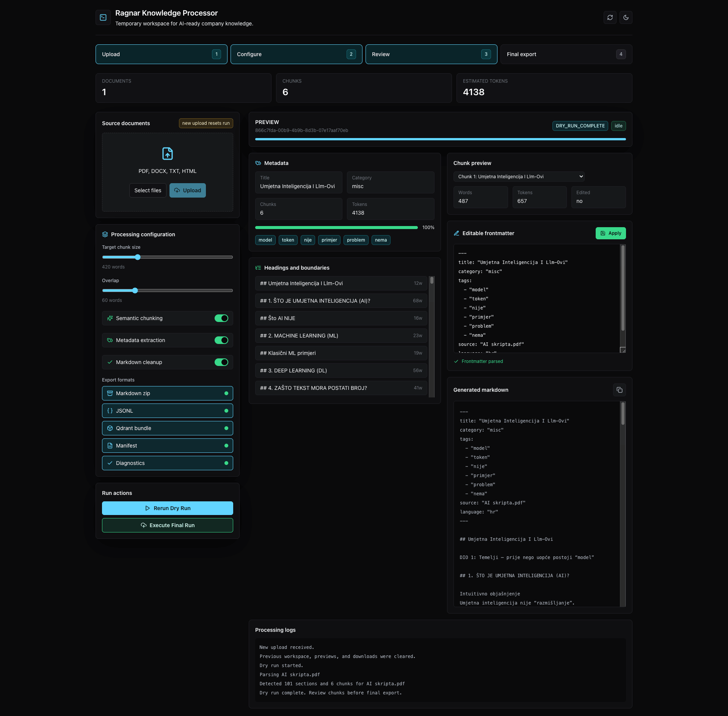
Task: Click the list icon beside Headings and boundaries
Action: coord(258,268)
